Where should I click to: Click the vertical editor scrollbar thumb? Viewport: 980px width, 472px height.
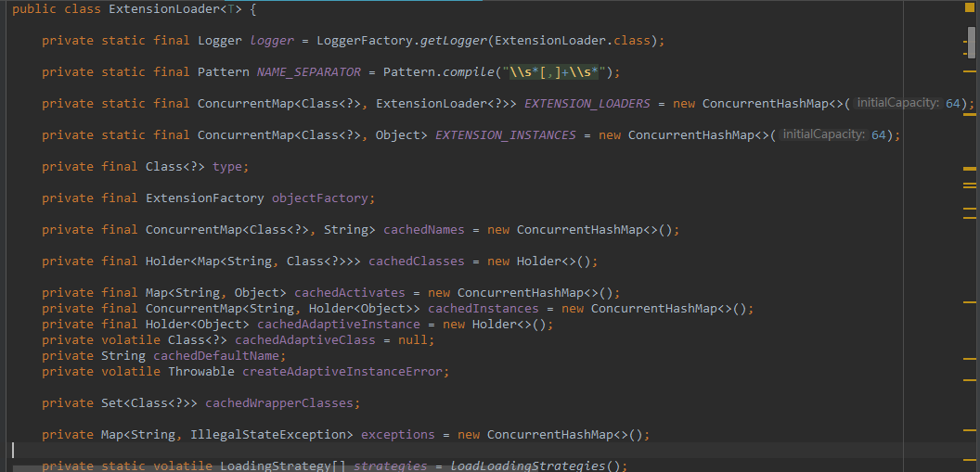coord(972,43)
